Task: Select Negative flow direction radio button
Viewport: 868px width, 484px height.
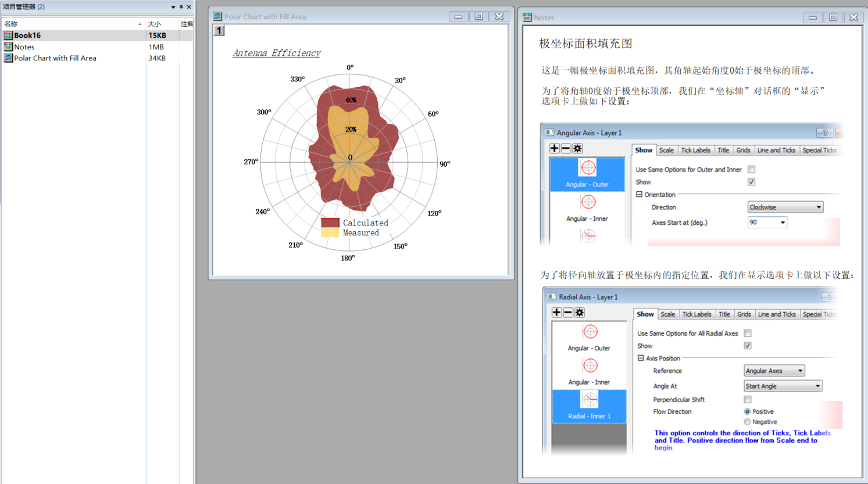Action: (x=747, y=422)
